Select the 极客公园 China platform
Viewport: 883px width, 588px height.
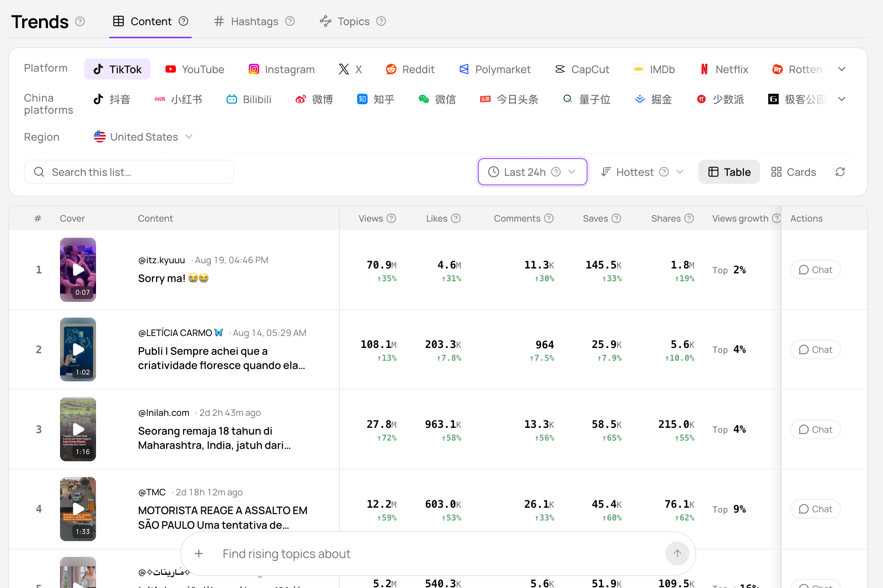(x=797, y=99)
